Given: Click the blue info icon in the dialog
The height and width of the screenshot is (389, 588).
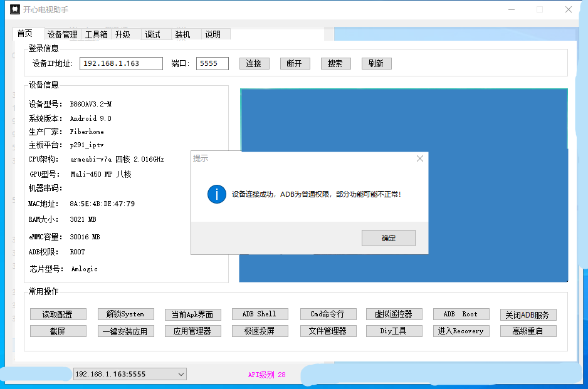Looking at the screenshot, I should pyautogui.click(x=216, y=194).
